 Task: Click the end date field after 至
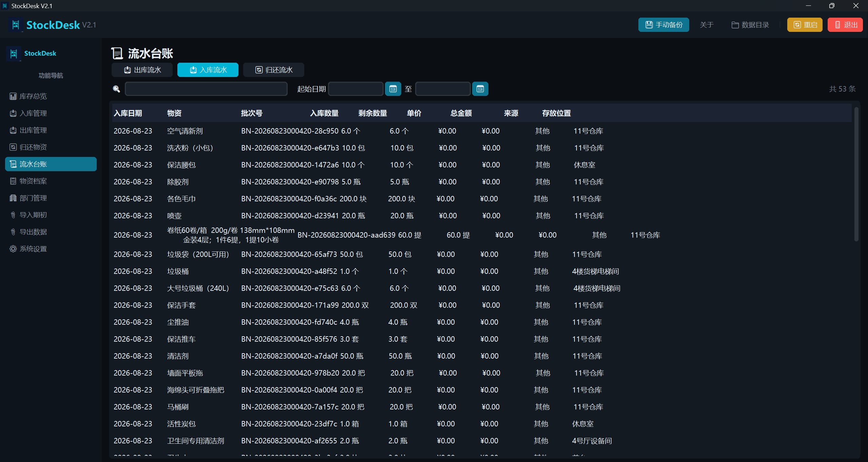click(443, 89)
